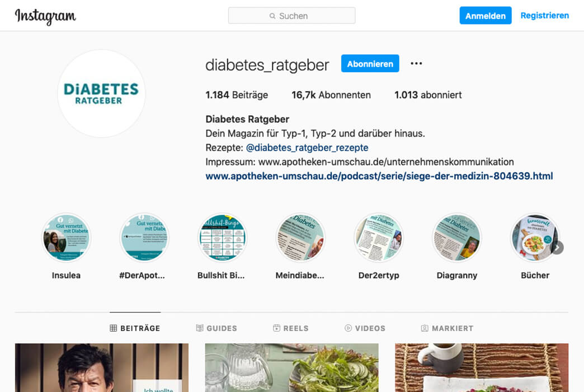
Task: Switch to the Reels tab
Action: 291,328
